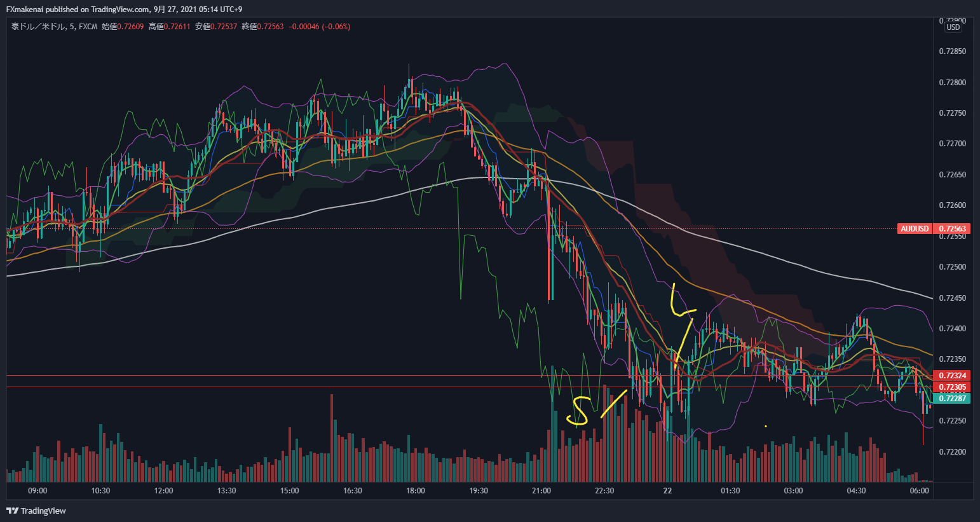Click the 06:00 time axis label
This screenshot has width=980, height=522.
click(919, 491)
